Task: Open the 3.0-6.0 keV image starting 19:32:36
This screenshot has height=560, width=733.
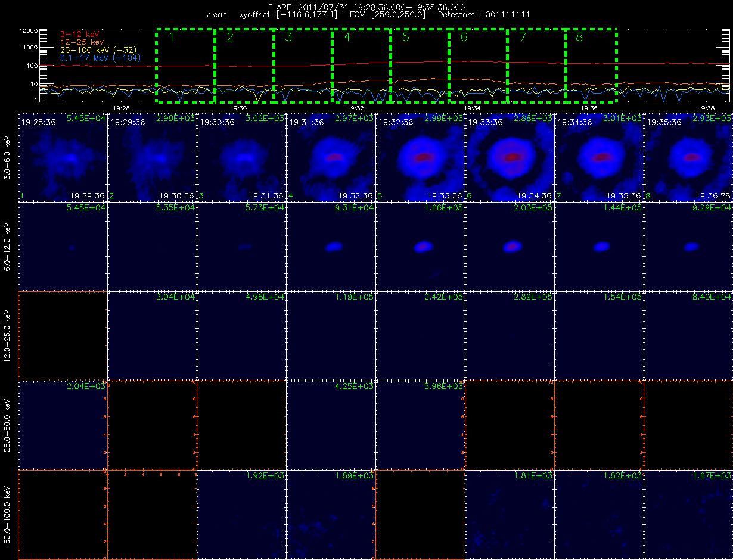Action: pyautogui.click(x=420, y=157)
